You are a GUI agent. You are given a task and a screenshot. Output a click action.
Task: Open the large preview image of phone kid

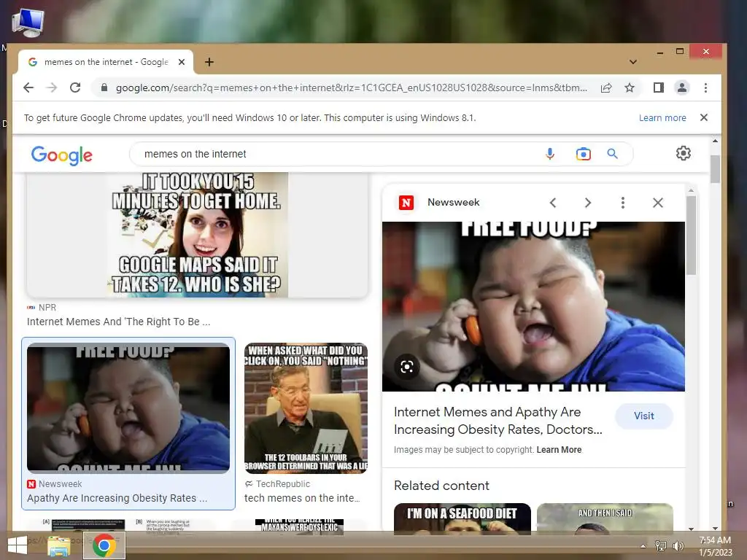pyautogui.click(x=533, y=307)
